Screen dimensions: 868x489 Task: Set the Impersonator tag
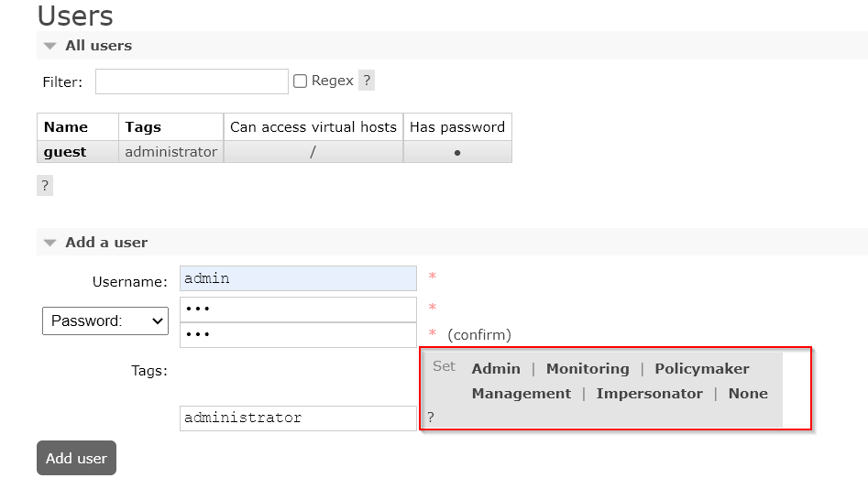tap(650, 394)
